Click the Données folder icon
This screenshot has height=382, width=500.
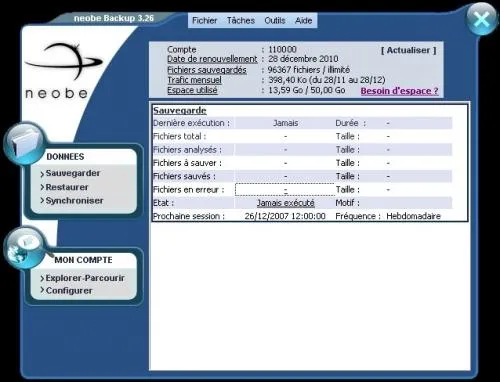point(25,144)
